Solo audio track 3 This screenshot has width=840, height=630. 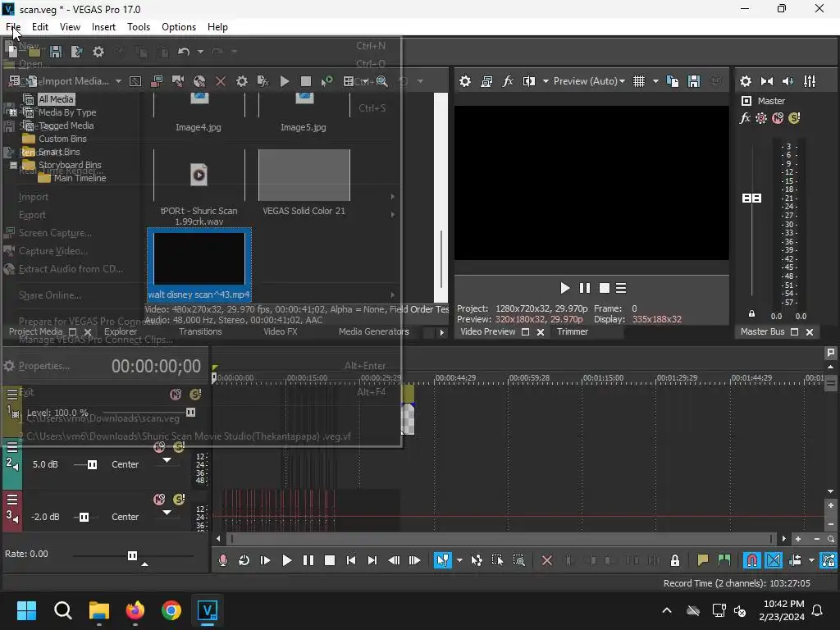tap(179, 500)
